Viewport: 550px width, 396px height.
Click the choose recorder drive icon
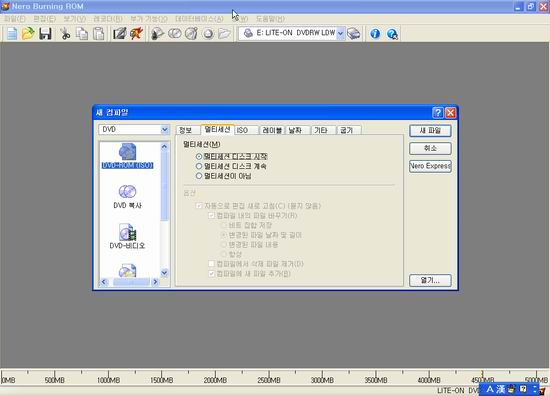tap(354, 34)
